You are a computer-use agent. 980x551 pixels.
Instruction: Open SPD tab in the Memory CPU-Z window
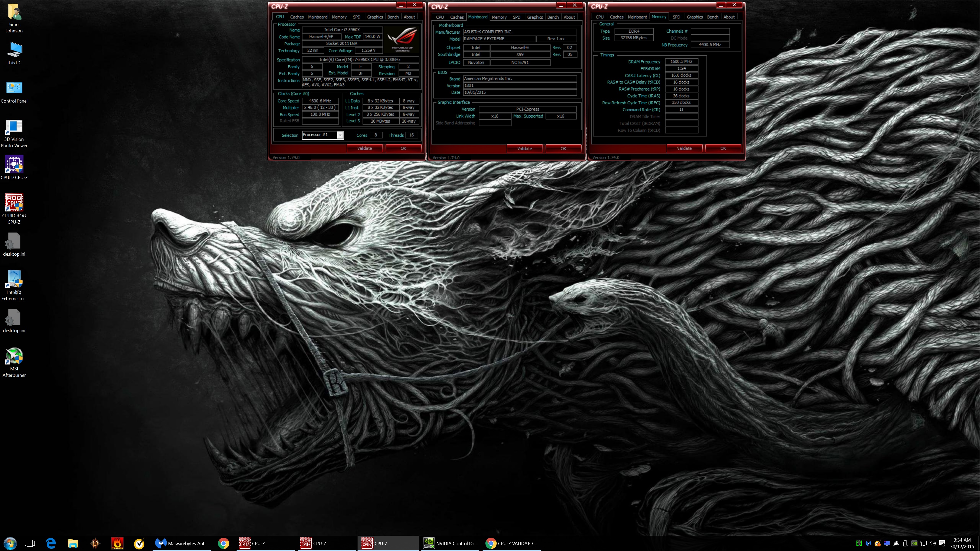coord(676,17)
